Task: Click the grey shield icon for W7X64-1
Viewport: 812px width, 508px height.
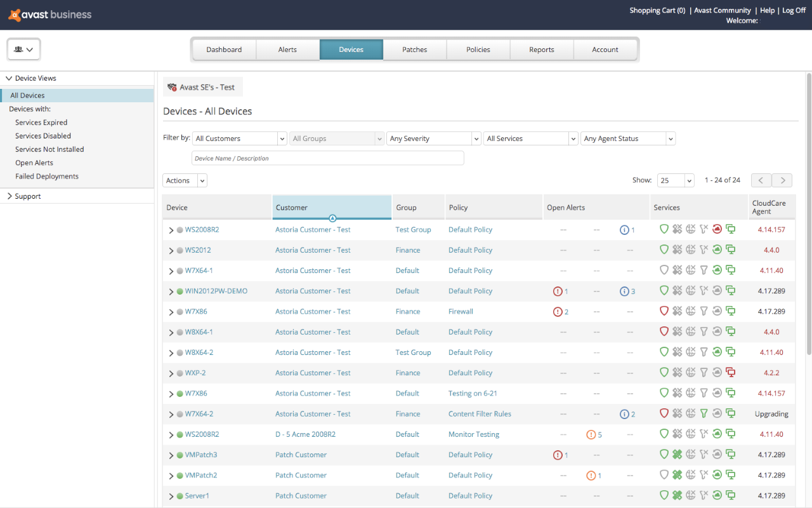Action: [x=664, y=270]
